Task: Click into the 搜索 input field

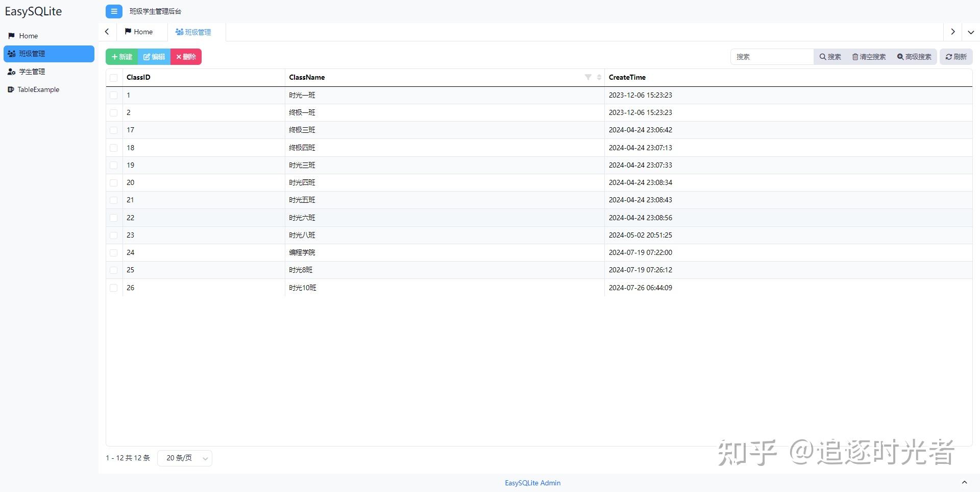Action: [772, 57]
